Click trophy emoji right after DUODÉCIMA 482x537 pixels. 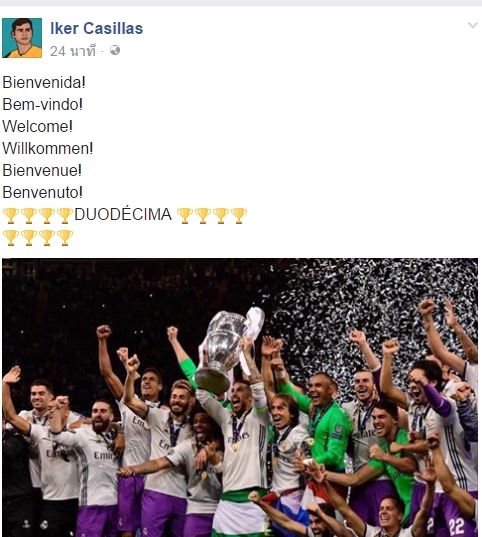pos(185,216)
